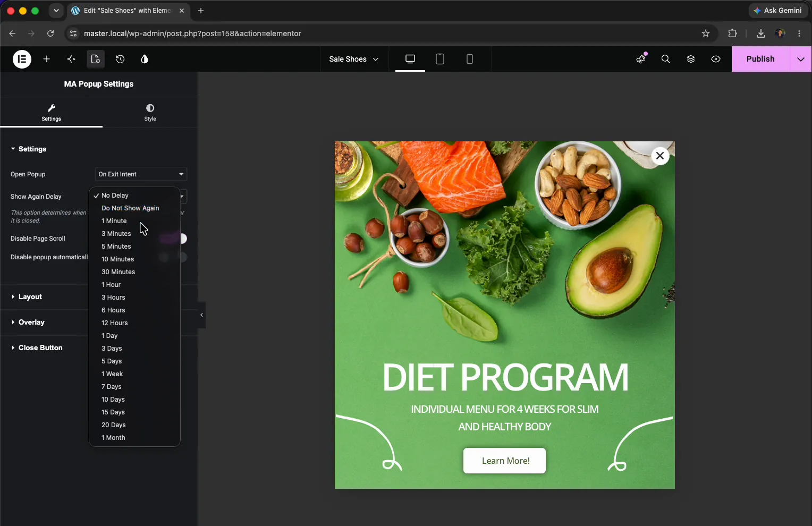Click the Publish button
Screen dimensions: 812x526
click(x=760, y=59)
